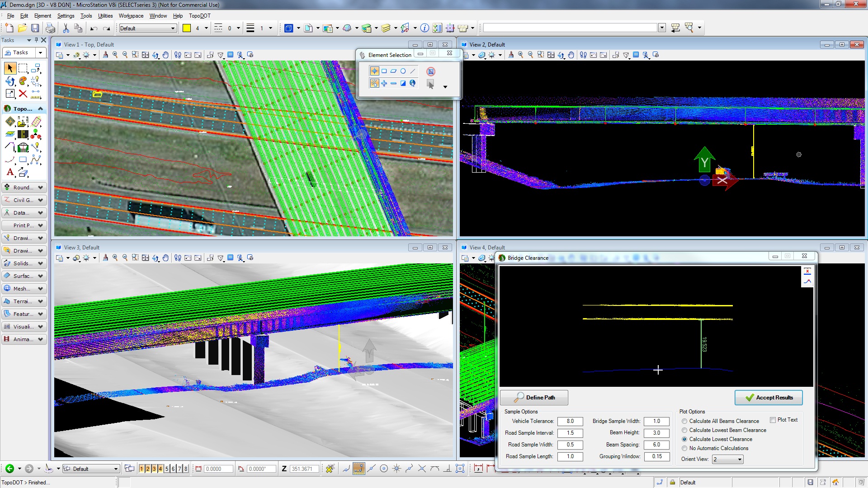Select No Automatic Calculations radio button
This screenshot has height=488, width=868.
(684, 448)
